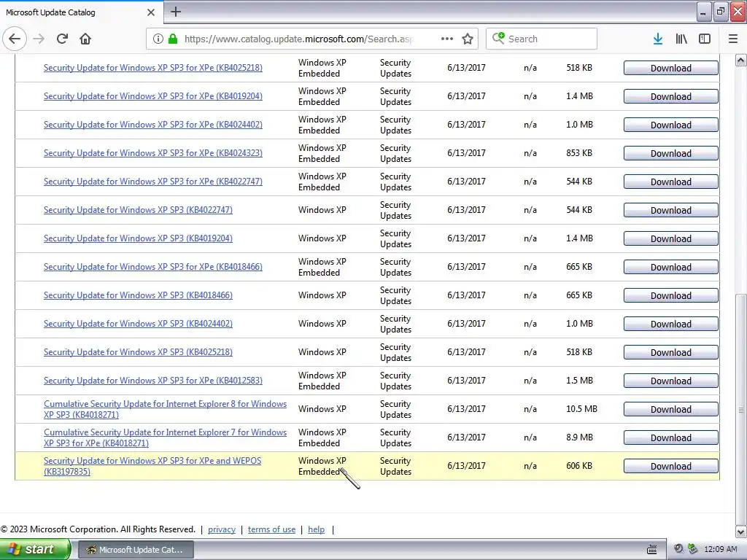Download the XPe KB4019204 update
Image resolution: width=747 pixels, height=560 pixels.
(x=671, y=97)
